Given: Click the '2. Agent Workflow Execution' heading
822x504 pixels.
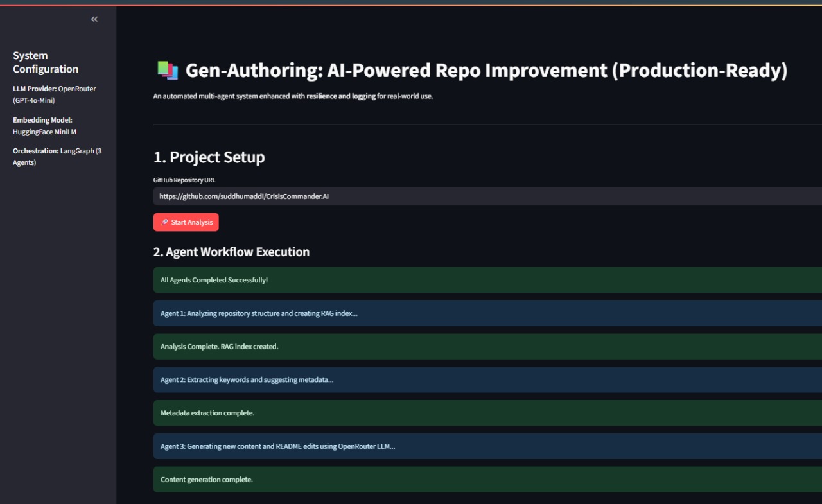Looking at the screenshot, I should click(x=231, y=252).
